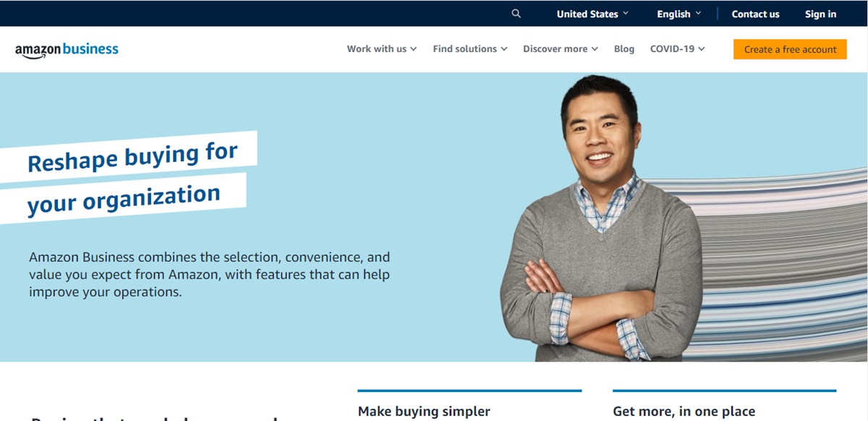Click the chevron beside Work with us

414,49
